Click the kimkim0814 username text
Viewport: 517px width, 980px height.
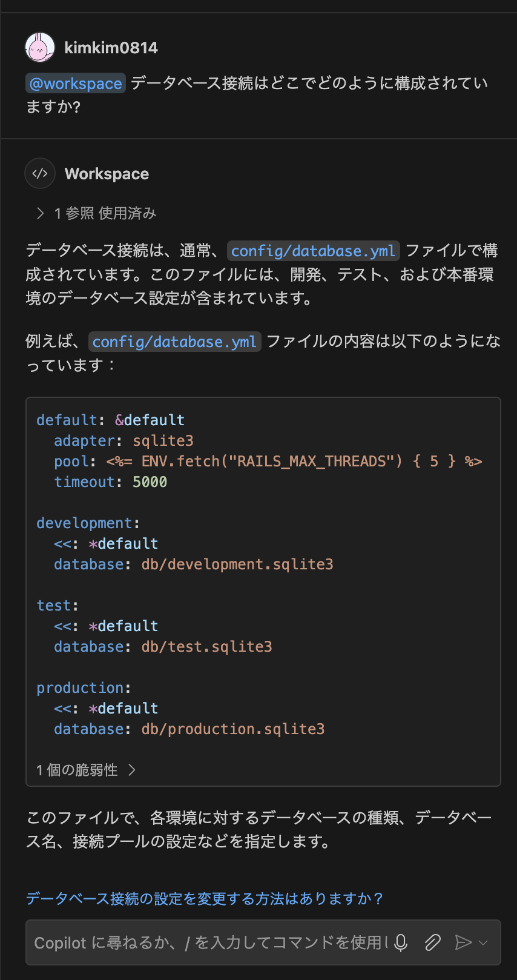[x=111, y=48]
